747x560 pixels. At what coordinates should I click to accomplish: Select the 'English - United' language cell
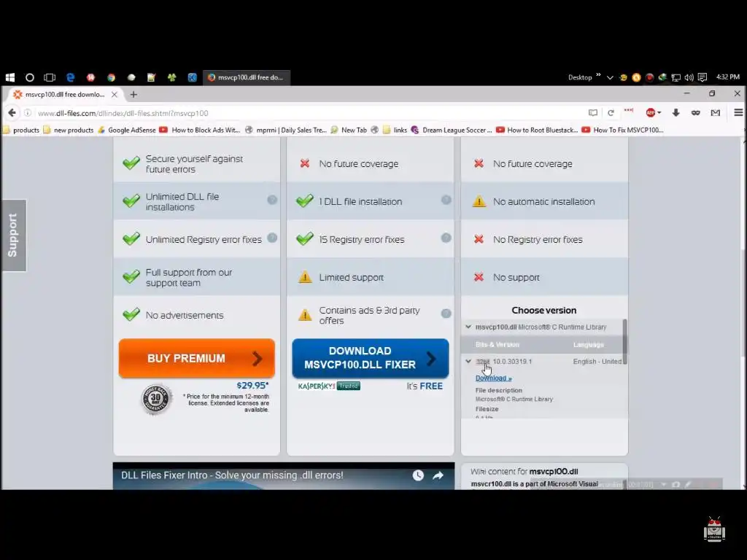597,362
